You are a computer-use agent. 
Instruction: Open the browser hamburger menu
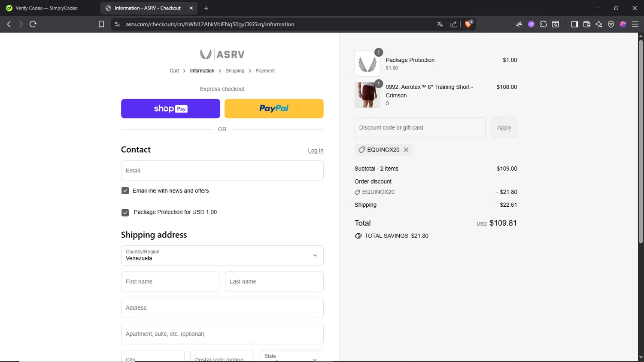tap(635, 24)
